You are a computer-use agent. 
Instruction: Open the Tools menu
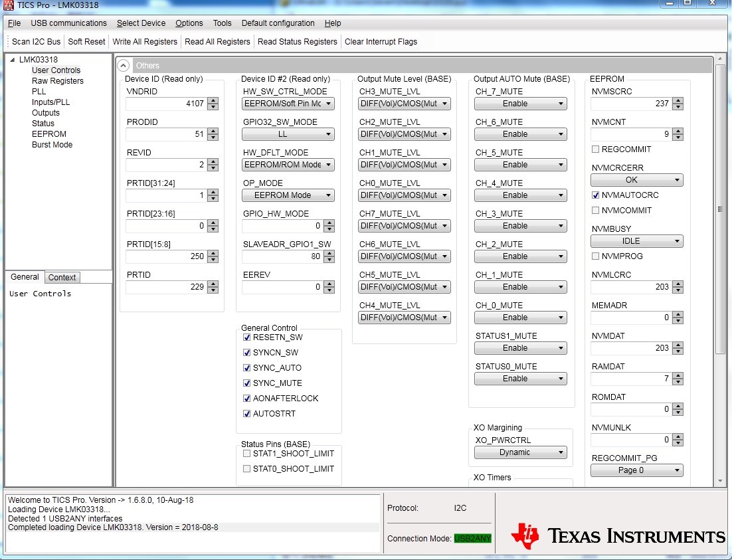click(x=223, y=23)
